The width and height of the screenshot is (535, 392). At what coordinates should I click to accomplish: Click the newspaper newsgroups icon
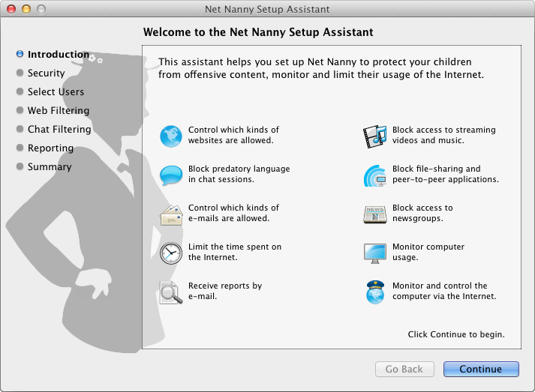click(375, 214)
